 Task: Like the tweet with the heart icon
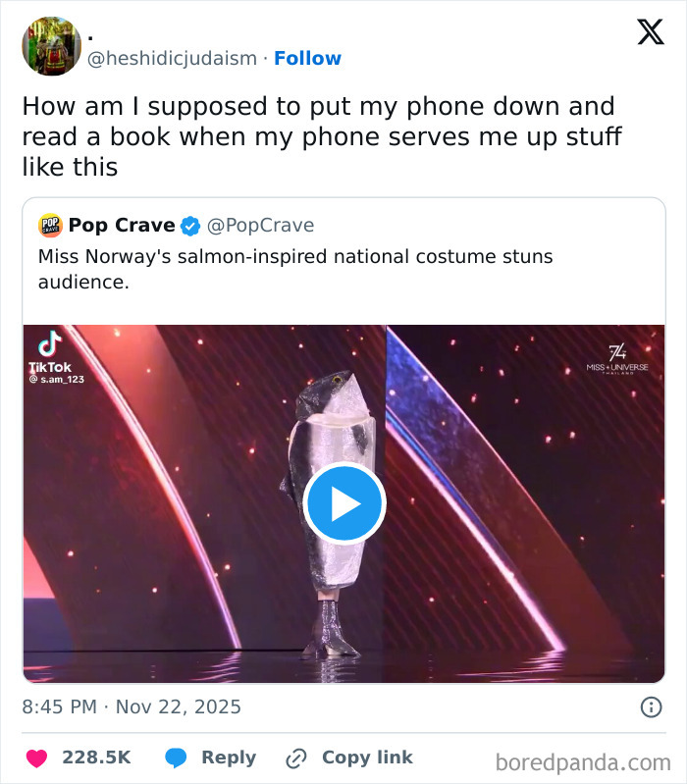[x=36, y=758]
